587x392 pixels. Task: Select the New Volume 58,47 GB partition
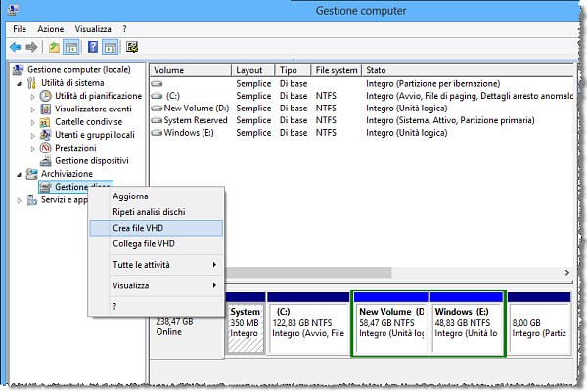(391, 324)
